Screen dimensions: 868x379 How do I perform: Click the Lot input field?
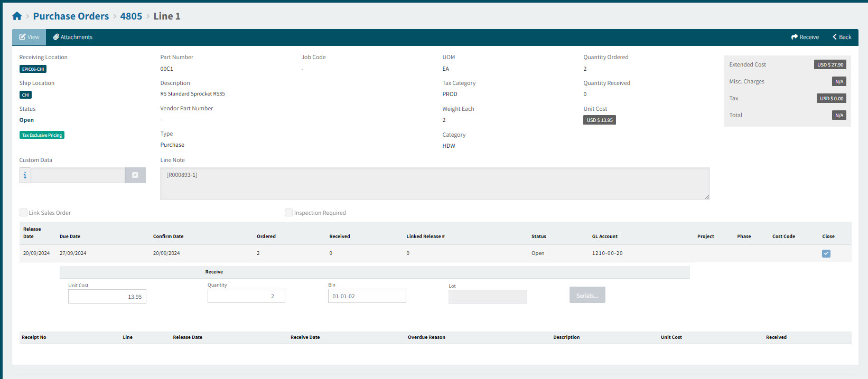click(x=488, y=297)
